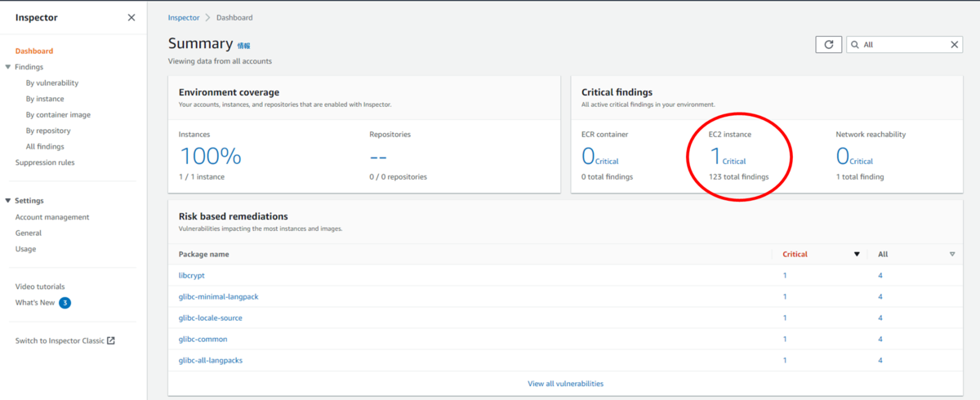Click external link icon next to Inspector Classic
Image resolution: width=980 pixels, height=400 pixels.
pos(111,340)
